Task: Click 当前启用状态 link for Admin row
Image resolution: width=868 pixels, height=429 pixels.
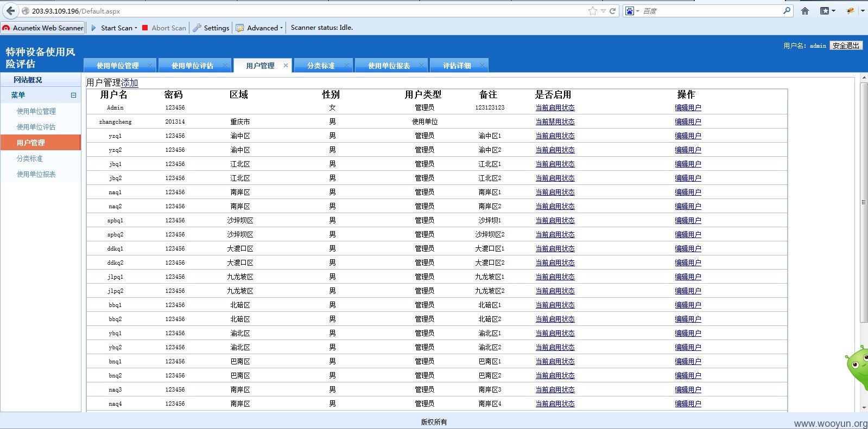Action: click(555, 108)
